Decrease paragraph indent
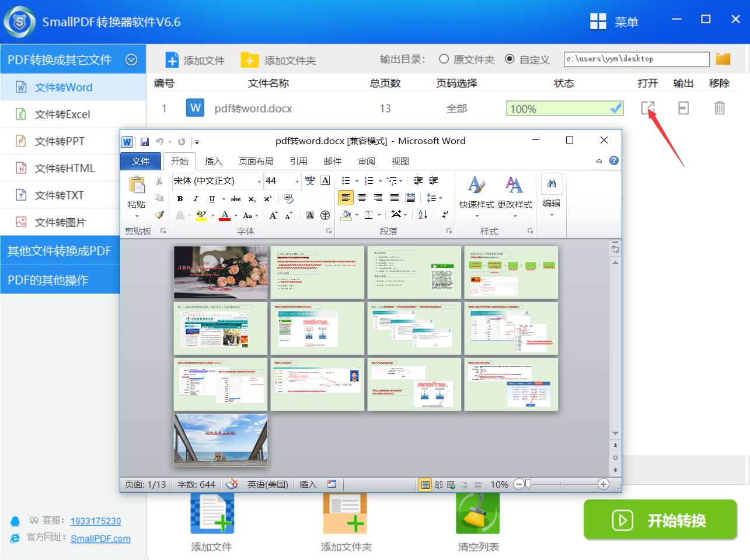Image resolution: width=750 pixels, height=560 pixels. 418,181
